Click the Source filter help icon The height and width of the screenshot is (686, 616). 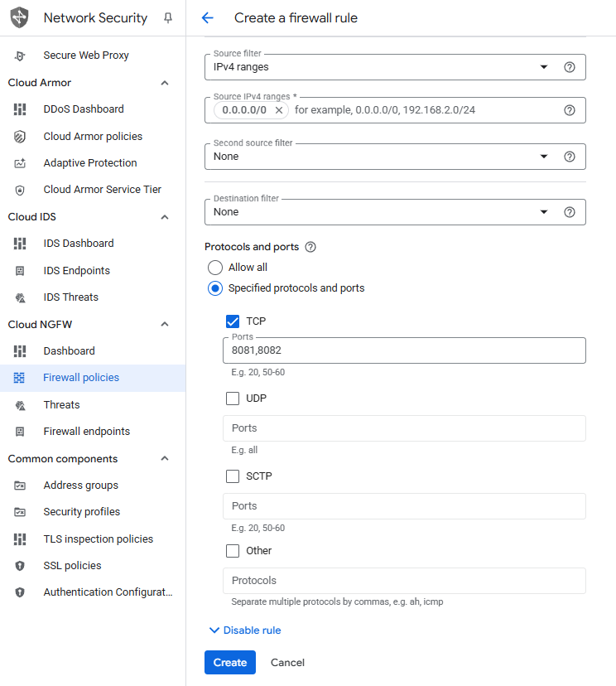click(x=569, y=67)
